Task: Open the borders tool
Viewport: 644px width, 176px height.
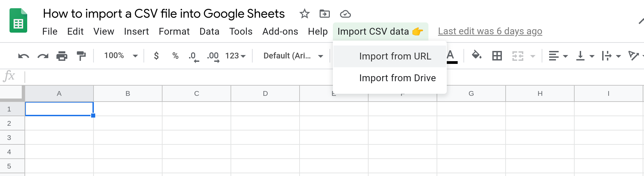Action: [x=497, y=56]
